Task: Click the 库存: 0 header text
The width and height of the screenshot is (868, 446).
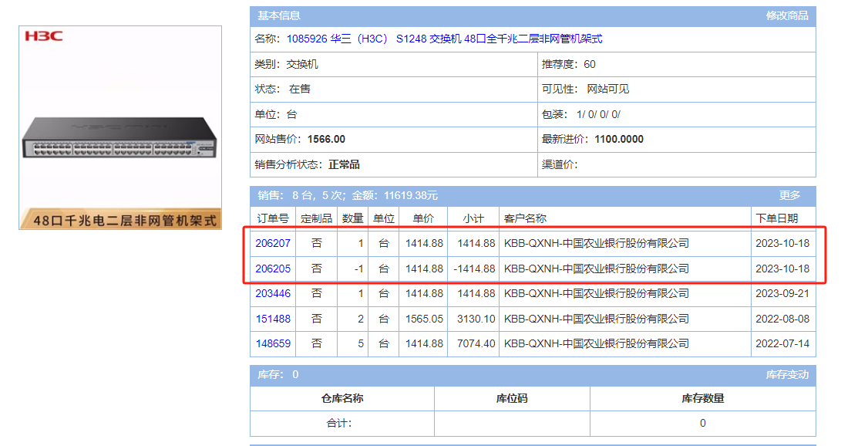Action: 278,375
